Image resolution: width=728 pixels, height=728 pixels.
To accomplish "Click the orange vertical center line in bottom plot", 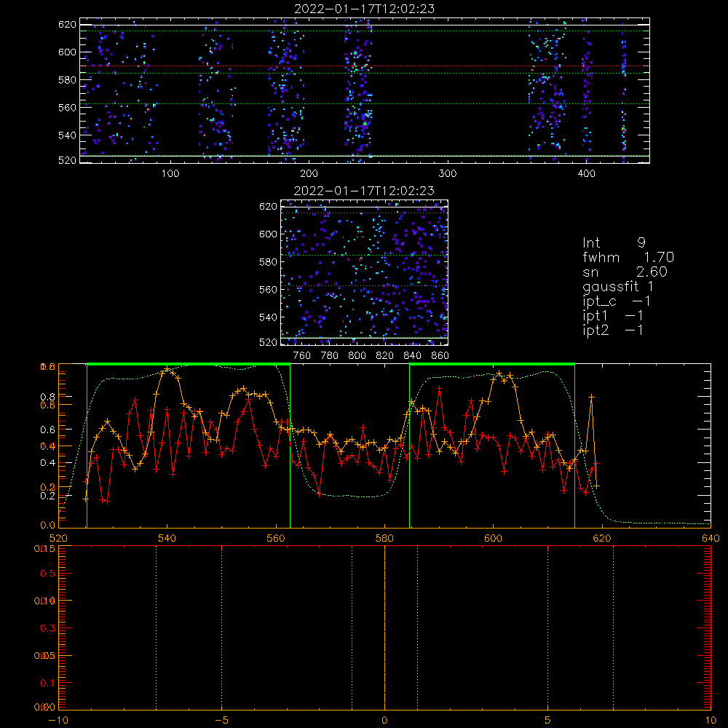I will [384, 628].
